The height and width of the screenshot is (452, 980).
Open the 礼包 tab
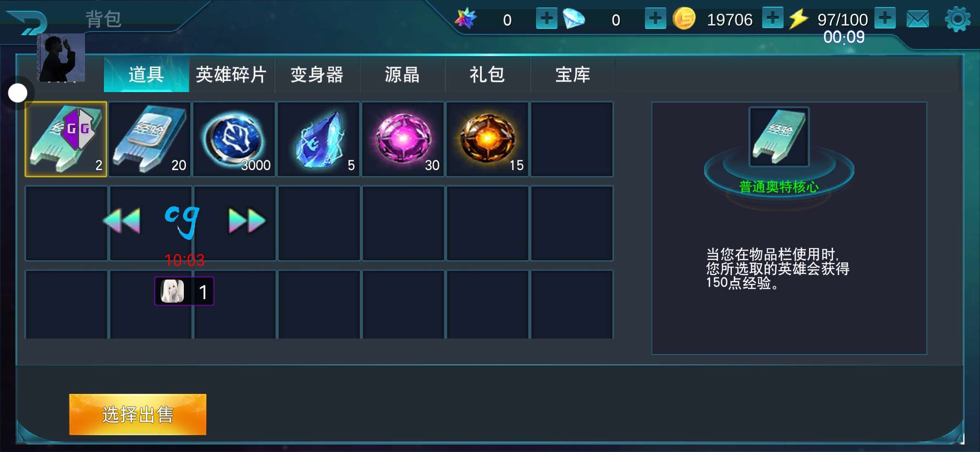(487, 75)
